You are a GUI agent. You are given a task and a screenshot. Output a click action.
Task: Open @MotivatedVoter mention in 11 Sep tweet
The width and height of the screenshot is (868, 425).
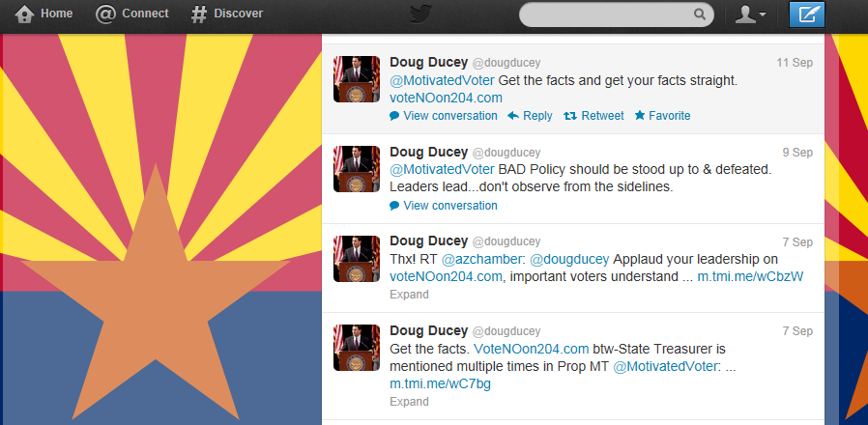[x=442, y=80]
